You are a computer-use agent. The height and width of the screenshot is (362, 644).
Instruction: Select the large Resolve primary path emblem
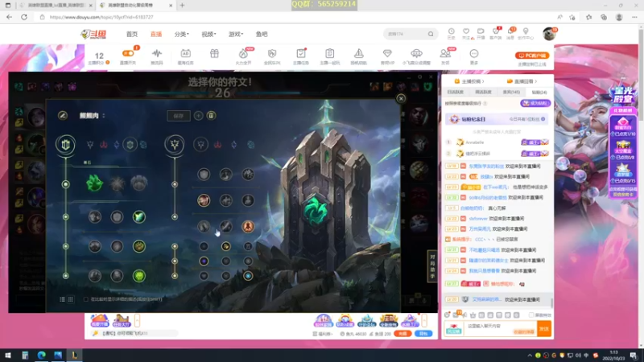click(x=66, y=145)
